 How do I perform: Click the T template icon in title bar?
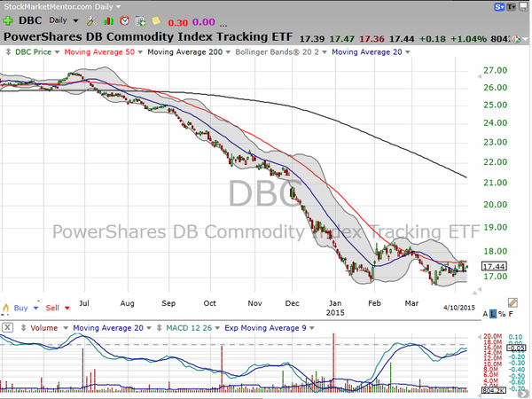pyautogui.click(x=511, y=7)
